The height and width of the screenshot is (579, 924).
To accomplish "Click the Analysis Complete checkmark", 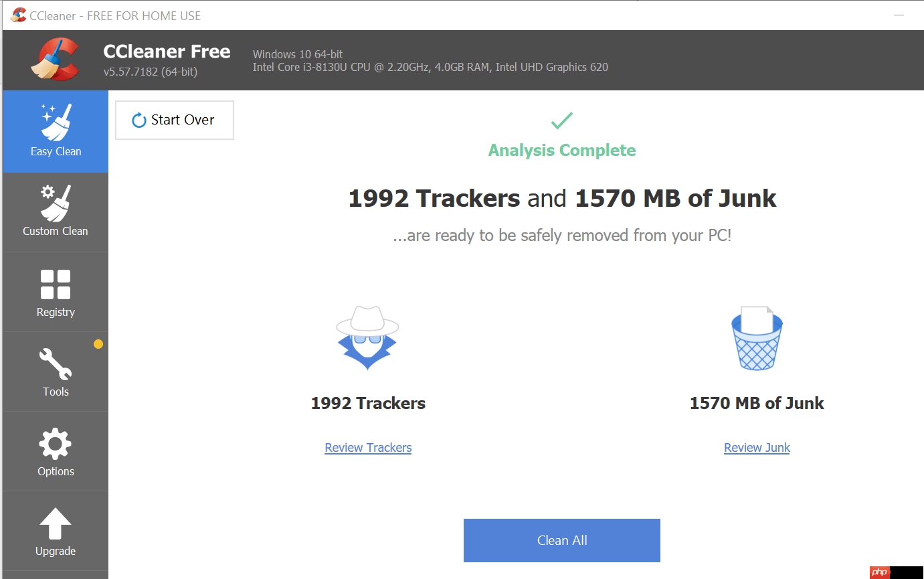I will point(561,121).
